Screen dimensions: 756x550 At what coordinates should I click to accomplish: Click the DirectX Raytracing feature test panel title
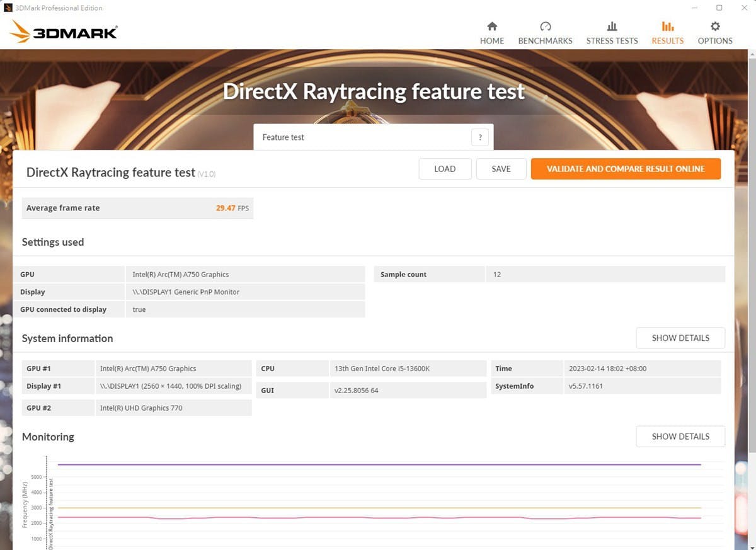point(111,173)
